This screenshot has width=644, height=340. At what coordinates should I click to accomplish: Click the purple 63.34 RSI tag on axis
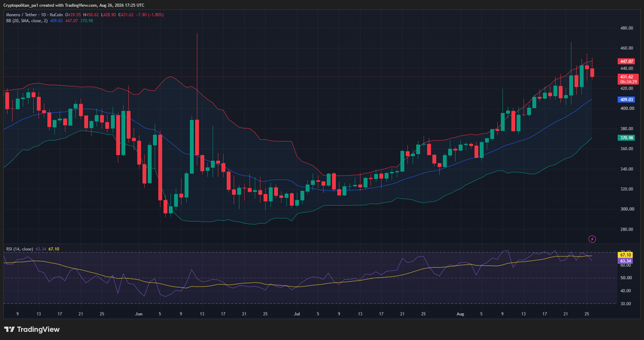(x=626, y=261)
